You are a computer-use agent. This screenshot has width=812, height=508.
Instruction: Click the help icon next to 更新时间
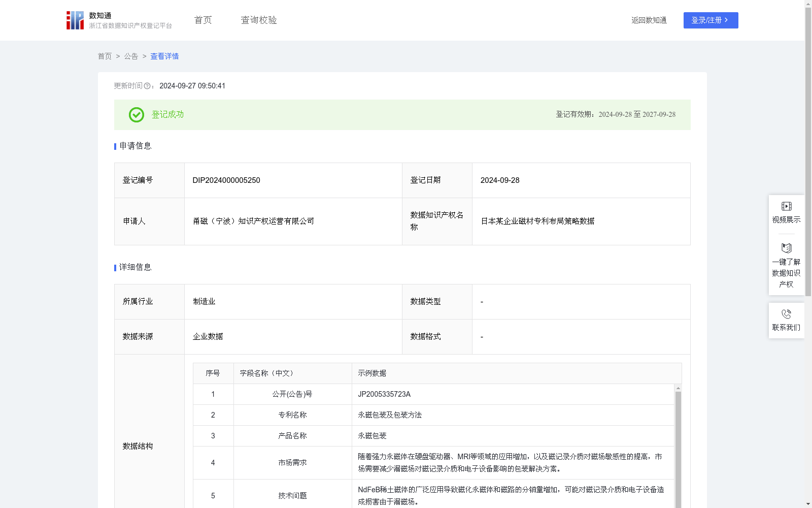(147, 86)
